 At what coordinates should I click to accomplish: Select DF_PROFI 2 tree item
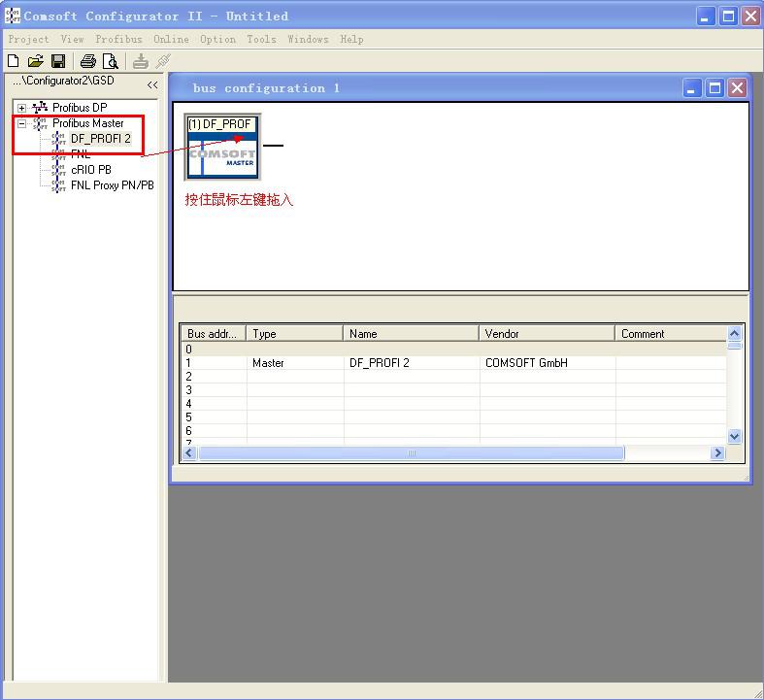tap(101, 138)
